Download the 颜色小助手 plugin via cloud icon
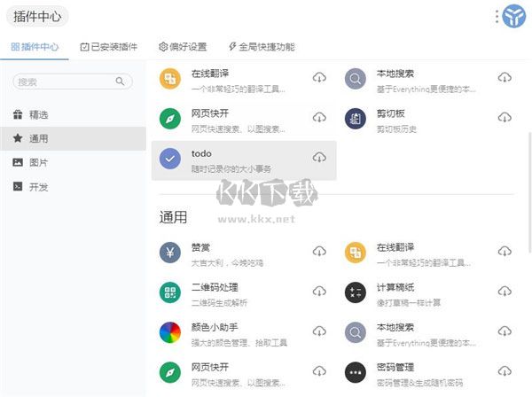This screenshot has height=397, width=532. [x=319, y=331]
